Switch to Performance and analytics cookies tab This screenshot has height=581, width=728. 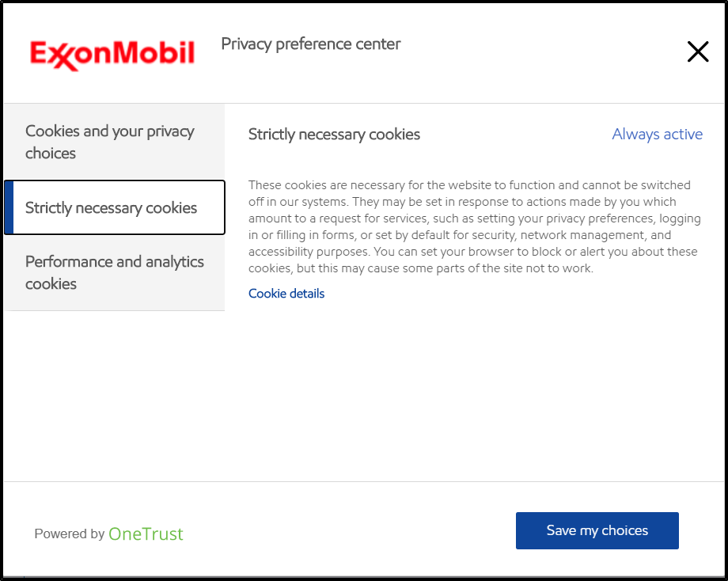pos(115,272)
